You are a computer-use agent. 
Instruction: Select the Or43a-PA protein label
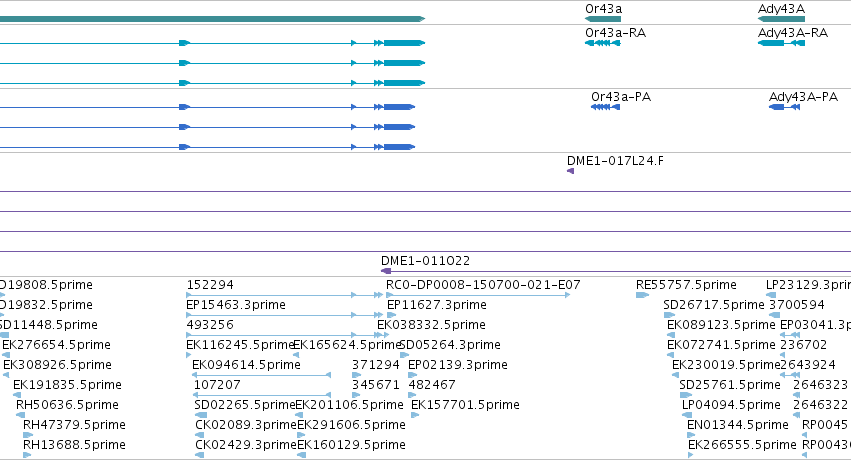[x=621, y=97]
